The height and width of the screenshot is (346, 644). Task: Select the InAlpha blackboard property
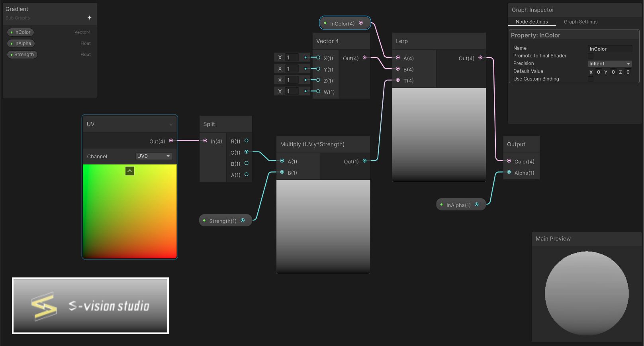click(x=21, y=43)
